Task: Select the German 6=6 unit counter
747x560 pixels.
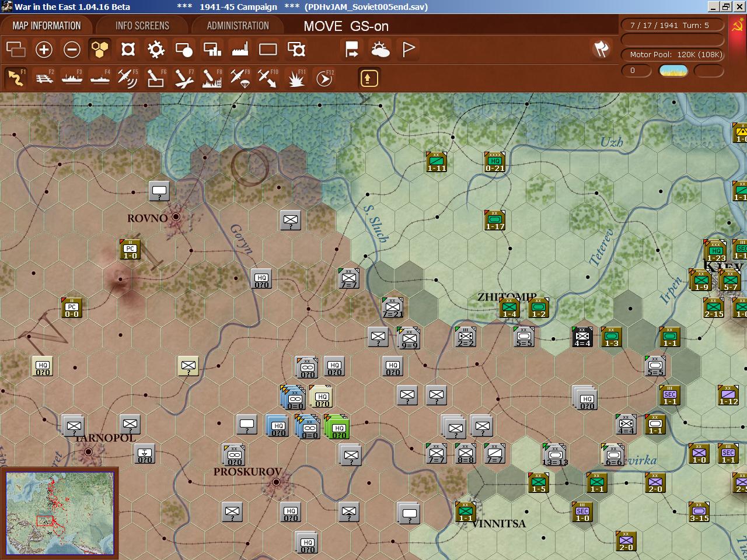Action: coord(613,455)
